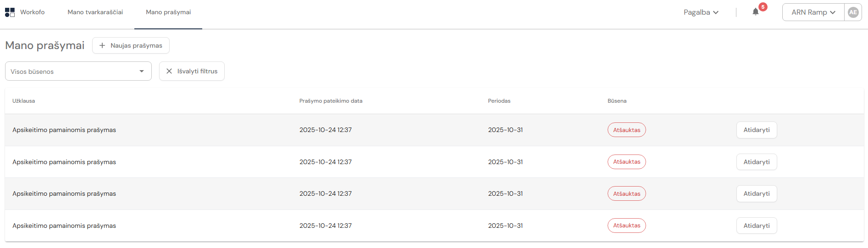Click the Atšauktas badge in first row
868x248 pixels.
pos(626,130)
